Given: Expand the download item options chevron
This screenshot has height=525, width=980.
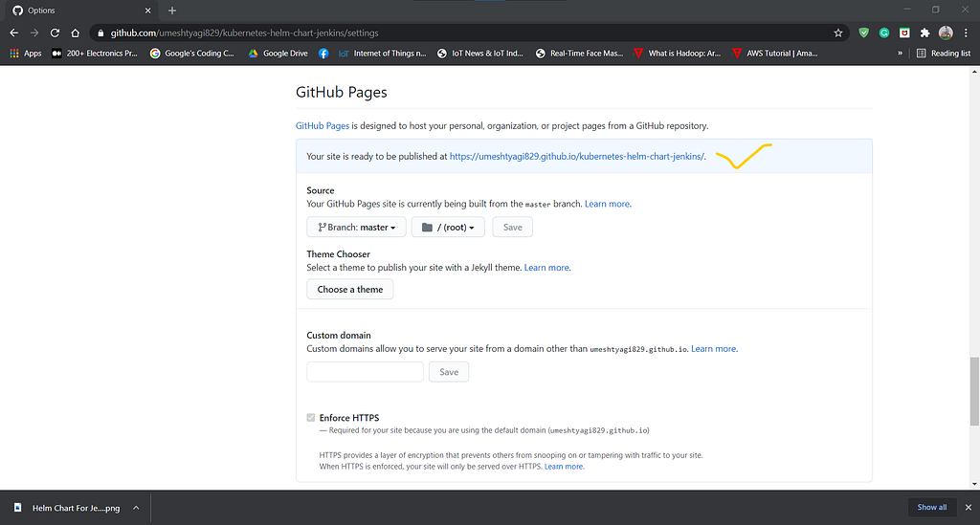Looking at the screenshot, I should [x=136, y=508].
